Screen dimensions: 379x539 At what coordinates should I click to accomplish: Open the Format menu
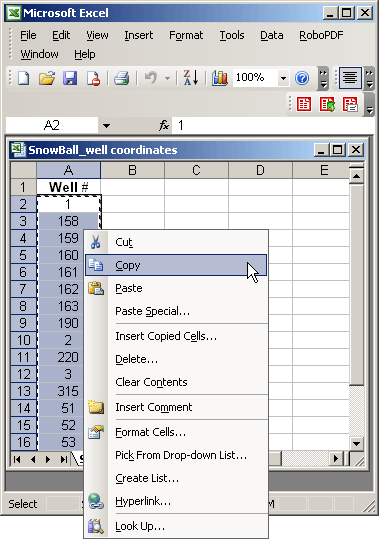(x=186, y=35)
